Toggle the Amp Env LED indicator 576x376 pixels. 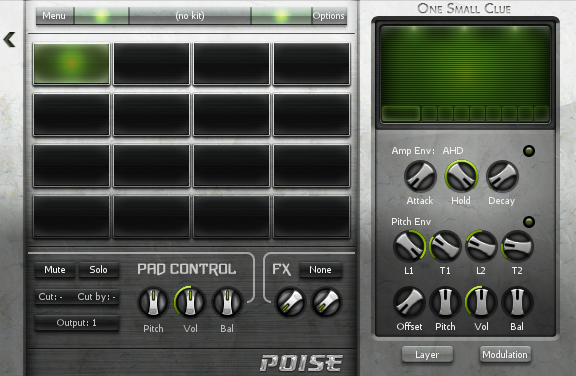[529, 151]
